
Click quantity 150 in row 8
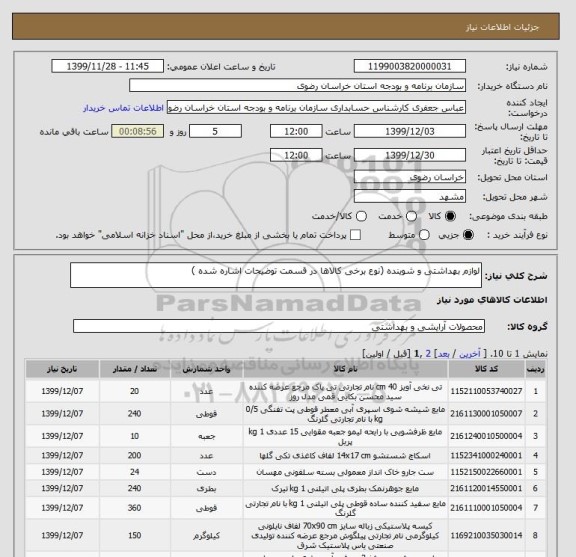[x=134, y=536]
